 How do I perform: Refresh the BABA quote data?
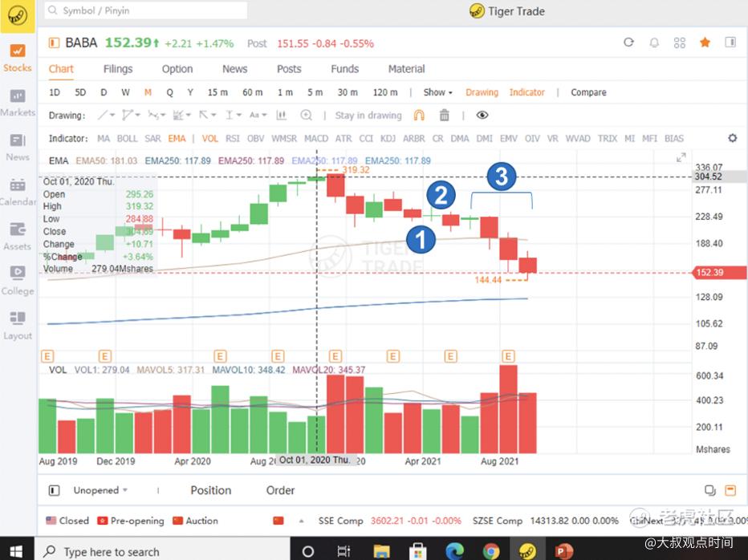pos(628,43)
